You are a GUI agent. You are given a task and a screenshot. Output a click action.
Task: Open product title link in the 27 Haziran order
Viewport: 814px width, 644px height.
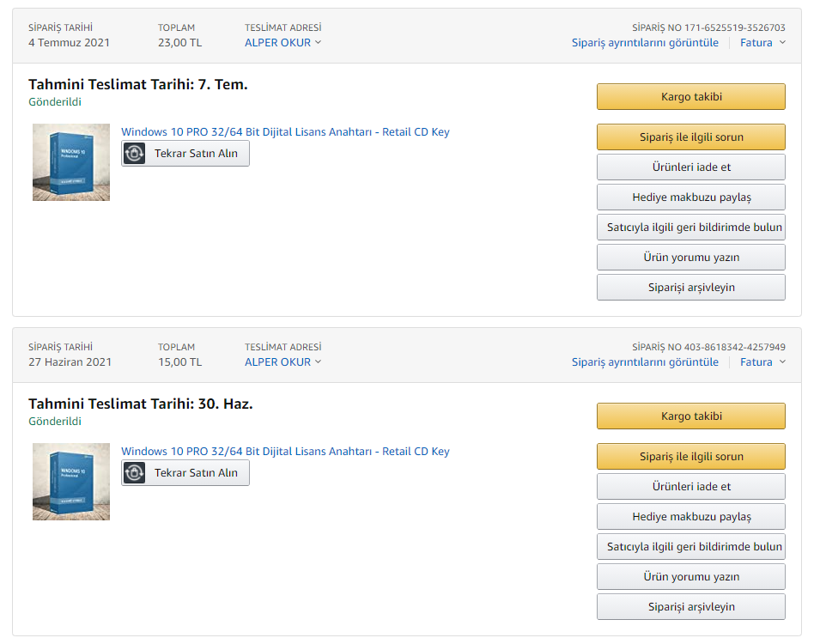pos(285,452)
